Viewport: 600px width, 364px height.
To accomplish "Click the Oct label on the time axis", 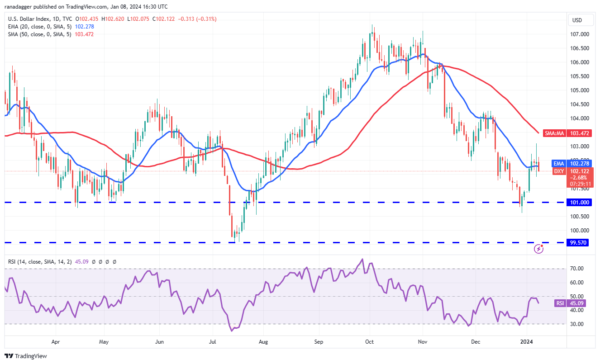I will click(x=369, y=342).
